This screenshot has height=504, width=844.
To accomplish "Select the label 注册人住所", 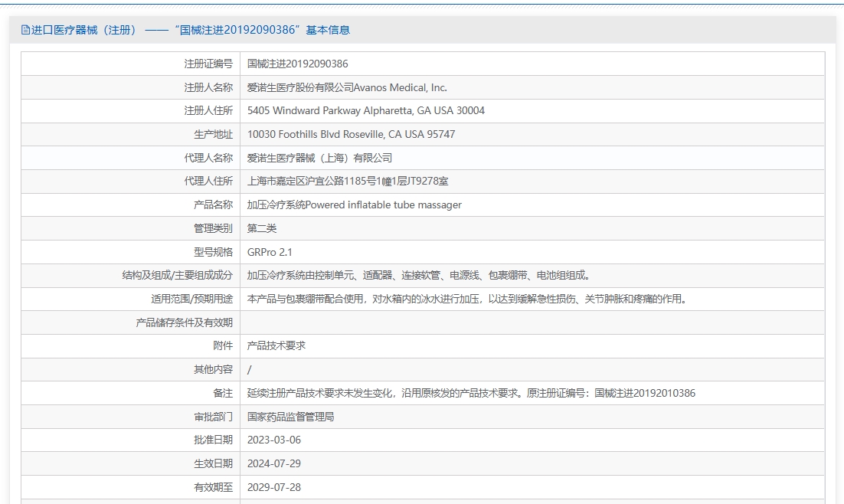I will pyautogui.click(x=208, y=111).
